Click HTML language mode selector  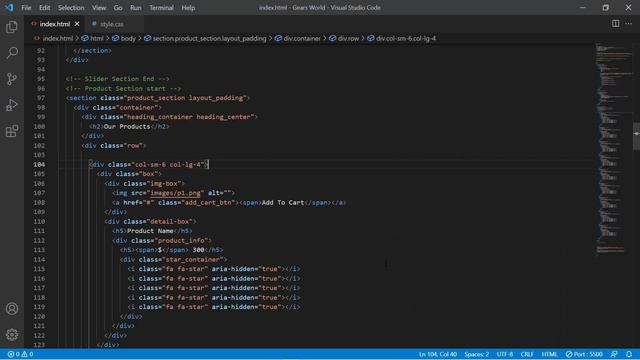pos(549,354)
